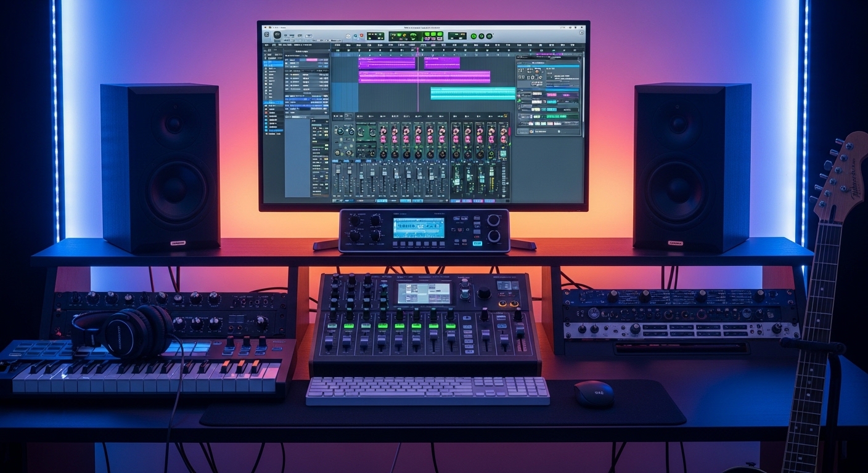Image resolution: width=868 pixels, height=473 pixels.
Task: Click the rightmost green round toolbar button
Action: click(489, 36)
